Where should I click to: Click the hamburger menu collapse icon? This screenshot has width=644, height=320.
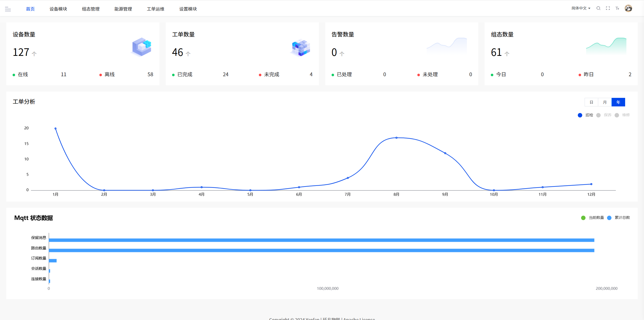[8, 9]
